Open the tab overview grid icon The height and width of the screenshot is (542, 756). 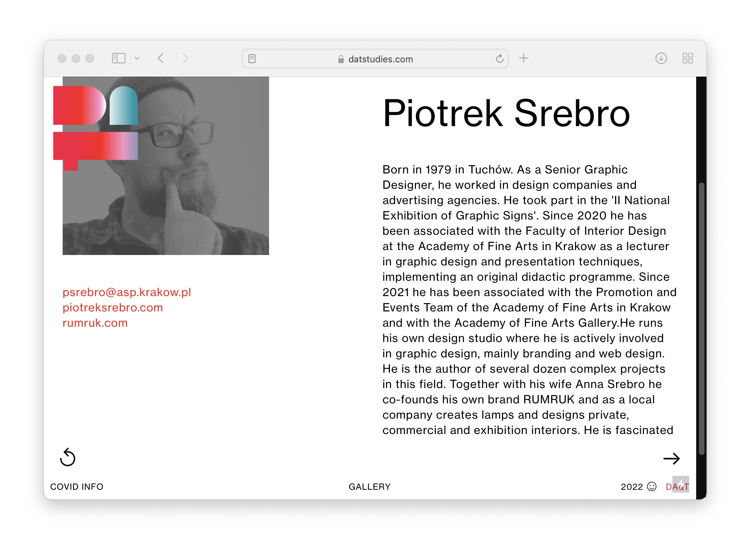click(x=687, y=58)
